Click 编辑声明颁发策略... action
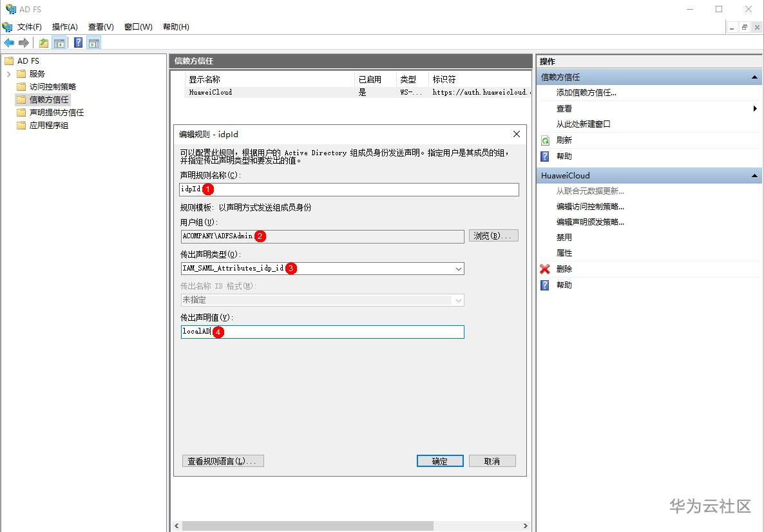Screen dimensions: 764x532 pos(590,222)
